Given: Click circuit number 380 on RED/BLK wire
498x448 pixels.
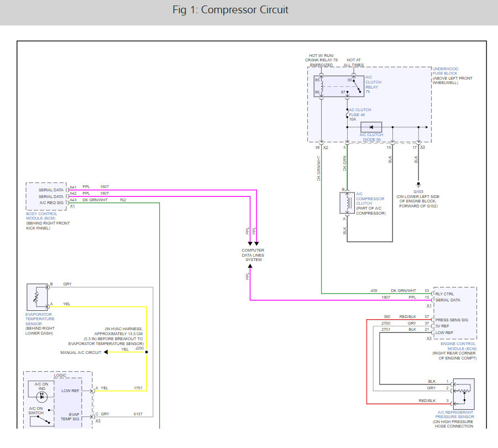Looking at the screenshot, I should point(387,317).
